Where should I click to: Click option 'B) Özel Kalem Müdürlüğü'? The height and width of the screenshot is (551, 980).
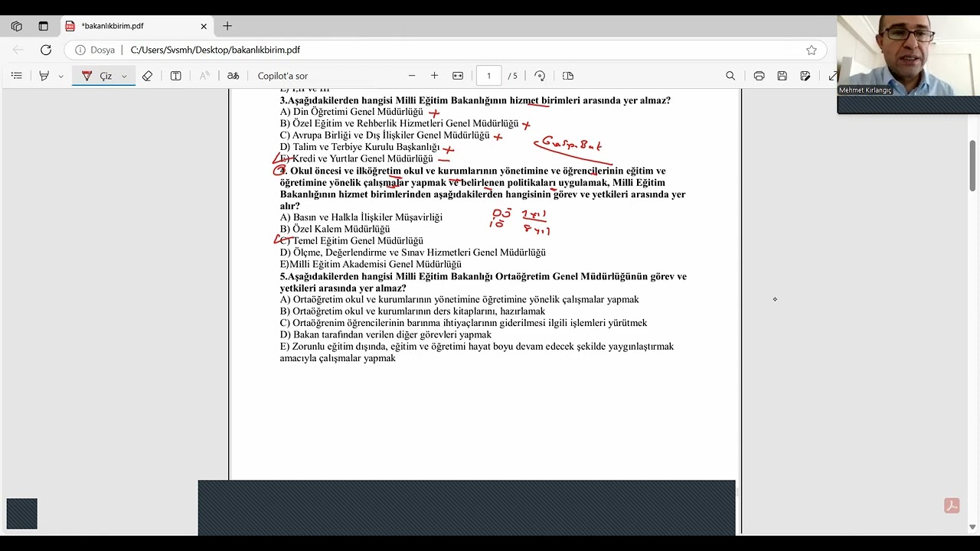point(335,229)
